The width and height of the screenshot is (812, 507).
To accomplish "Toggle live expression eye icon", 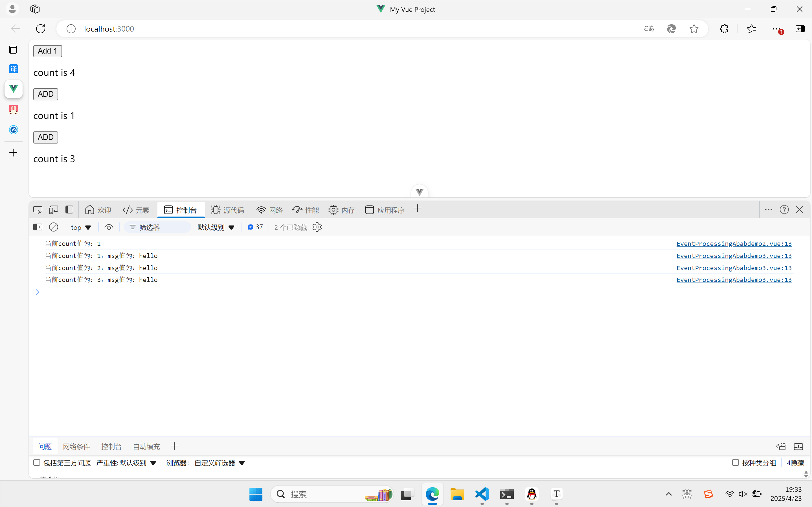I will [x=109, y=227].
